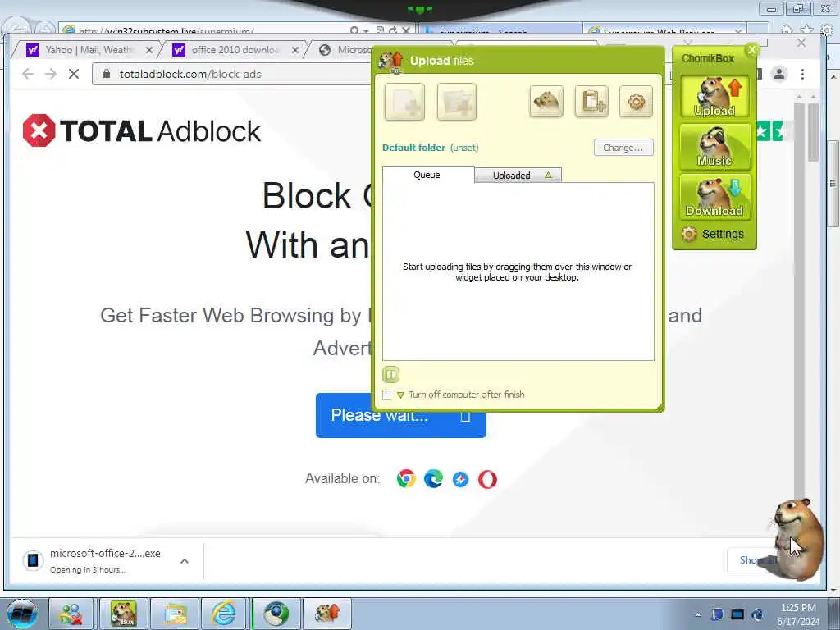Screen dimensions: 840x630
Task: Select the Microsoft browser tab
Action: [x=345, y=50]
